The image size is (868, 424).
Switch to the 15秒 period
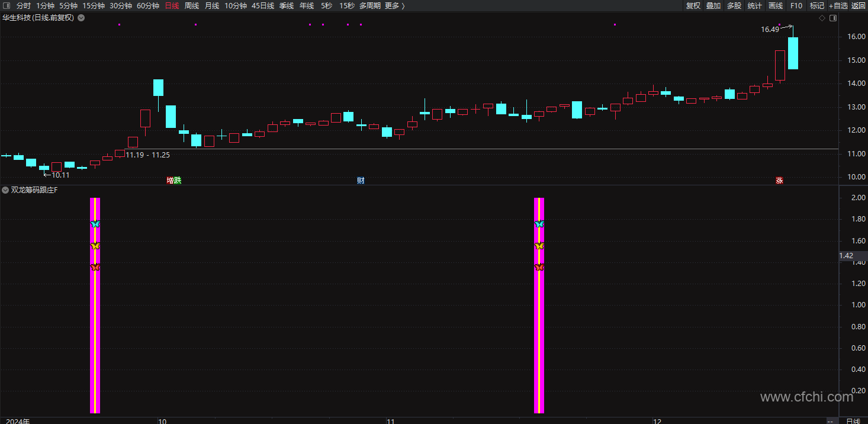pos(347,5)
